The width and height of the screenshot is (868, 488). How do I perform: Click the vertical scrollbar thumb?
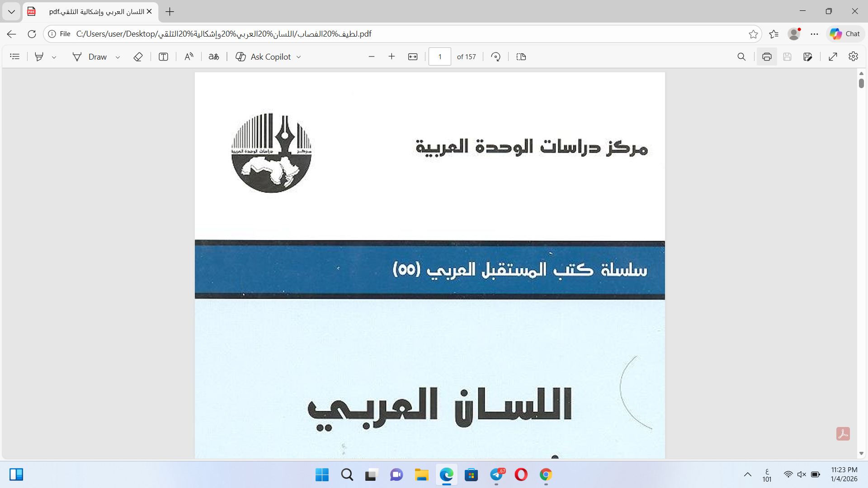[x=861, y=83]
